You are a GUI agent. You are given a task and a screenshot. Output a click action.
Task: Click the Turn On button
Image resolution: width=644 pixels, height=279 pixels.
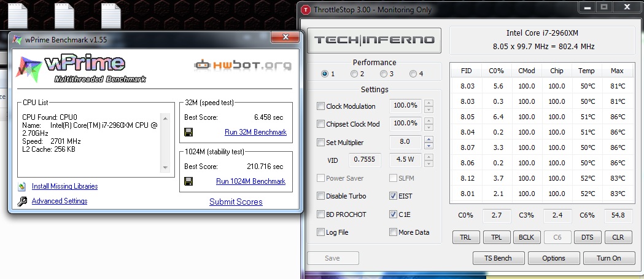(x=608, y=258)
